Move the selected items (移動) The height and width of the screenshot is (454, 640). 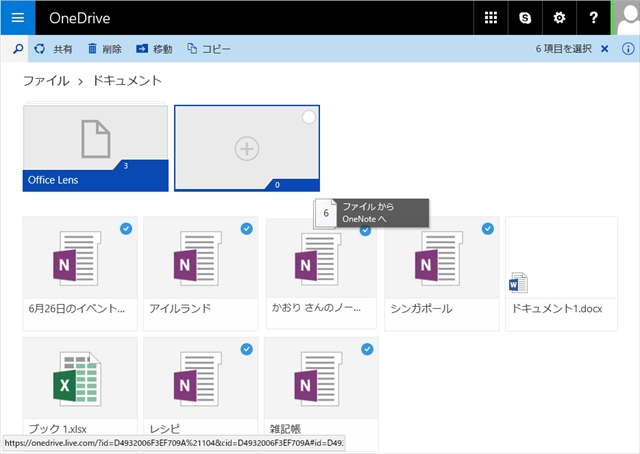154,49
